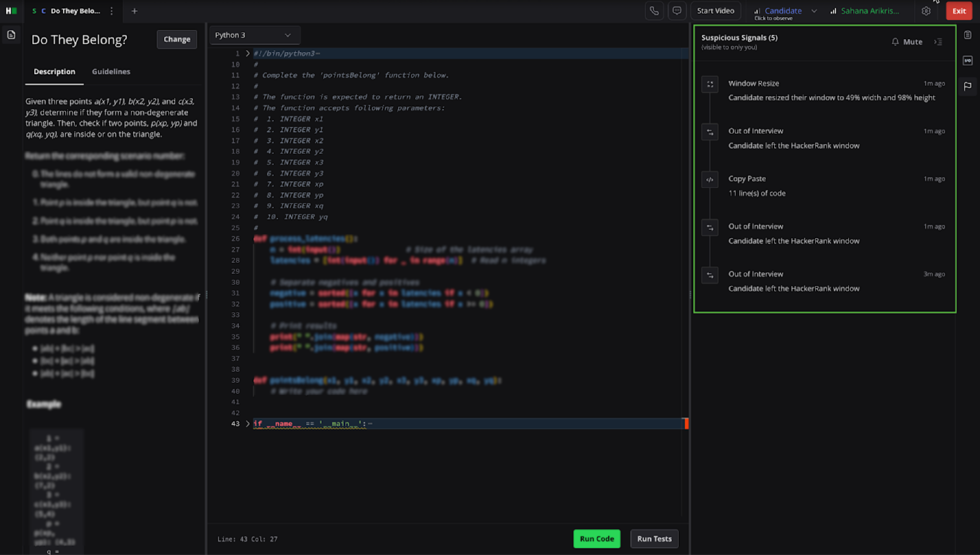Click the phone call icon
Viewport: 980px width, 555px height.
[654, 11]
